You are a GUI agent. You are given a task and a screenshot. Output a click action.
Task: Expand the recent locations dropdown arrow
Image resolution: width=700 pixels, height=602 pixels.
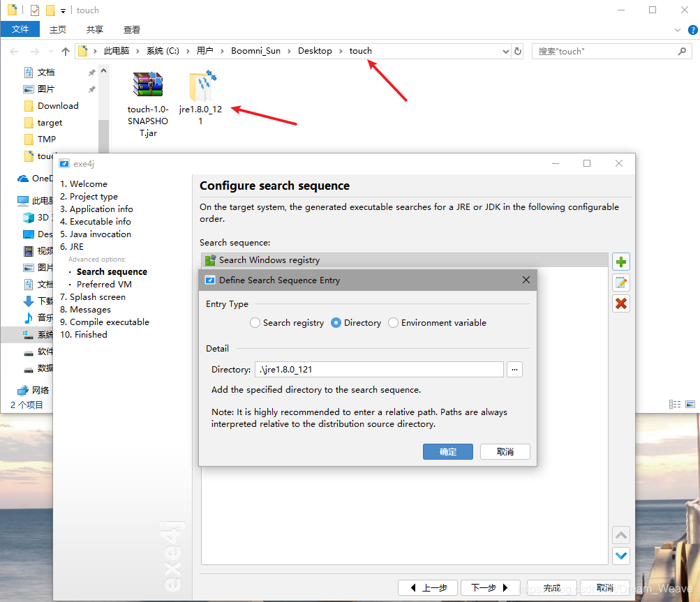[x=51, y=52]
